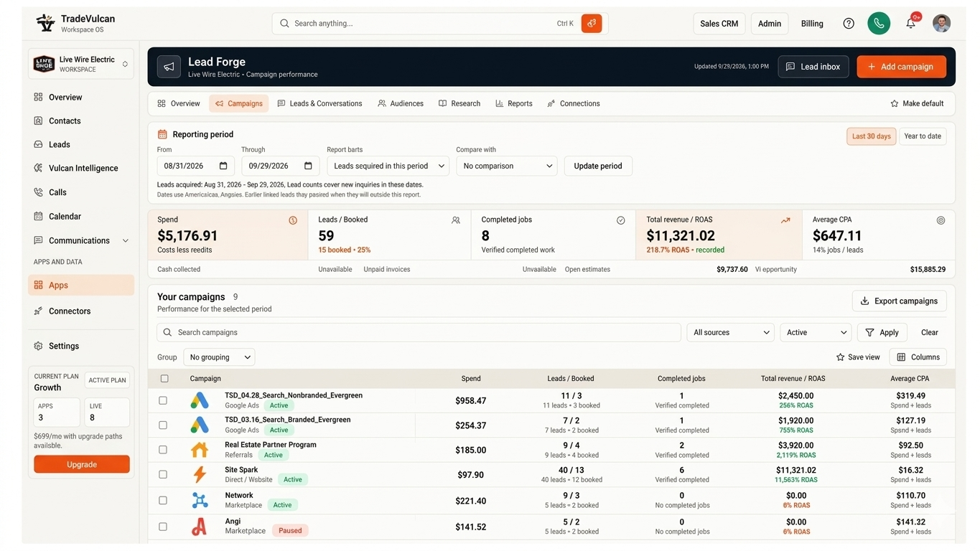Click the Upgrade plan button
The height and width of the screenshot is (551, 980).
click(82, 464)
